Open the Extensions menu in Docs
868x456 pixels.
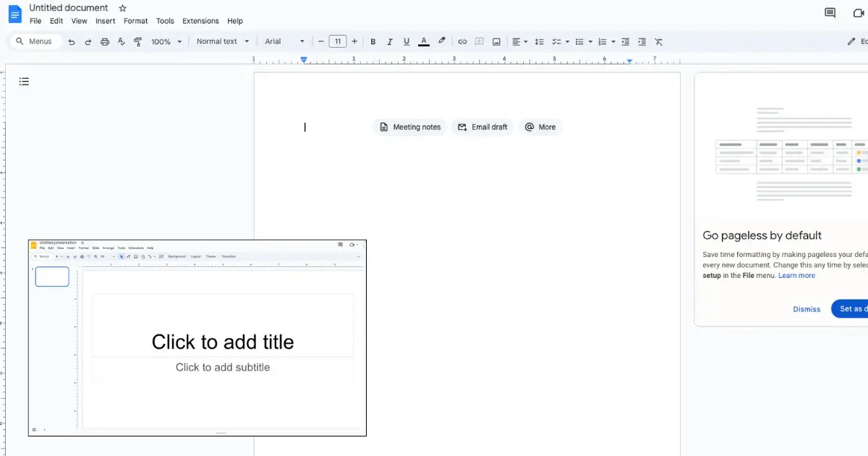click(201, 21)
